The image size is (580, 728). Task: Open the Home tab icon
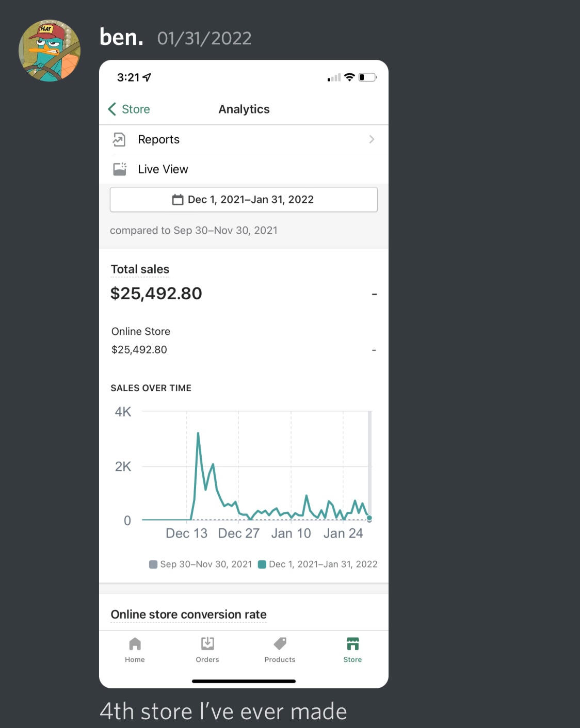tap(135, 644)
